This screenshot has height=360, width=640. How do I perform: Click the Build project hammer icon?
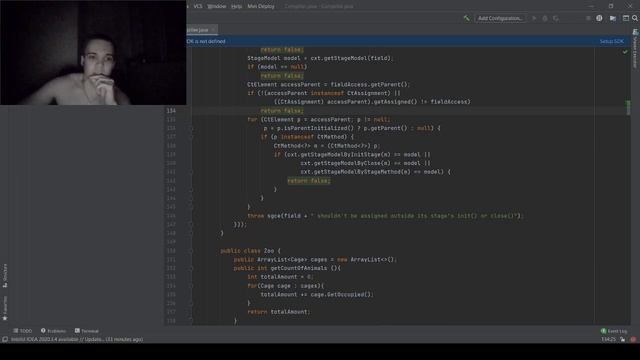coord(467,18)
